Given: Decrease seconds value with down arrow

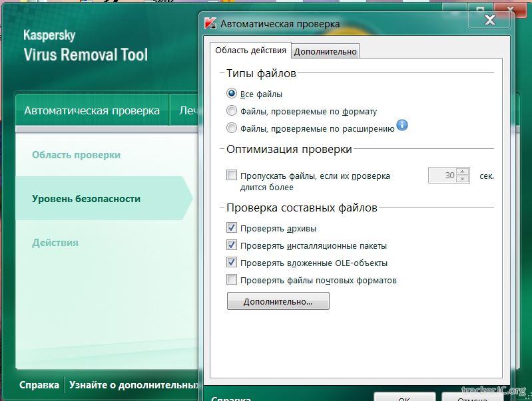Looking at the screenshot, I should (463, 180).
